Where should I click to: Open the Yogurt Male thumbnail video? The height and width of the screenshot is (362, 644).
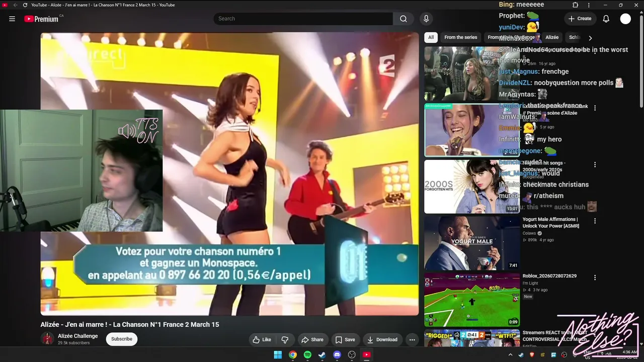point(472,243)
